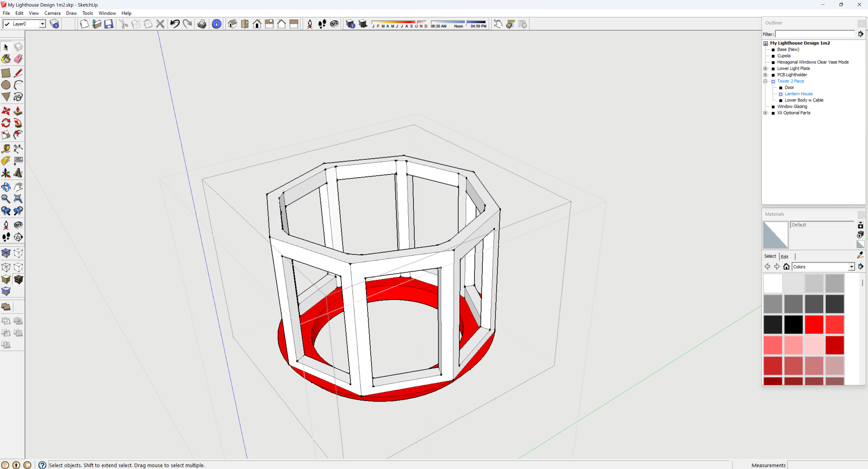Select the 3D Text tool
The image size is (868, 469).
pyautogui.click(x=18, y=173)
